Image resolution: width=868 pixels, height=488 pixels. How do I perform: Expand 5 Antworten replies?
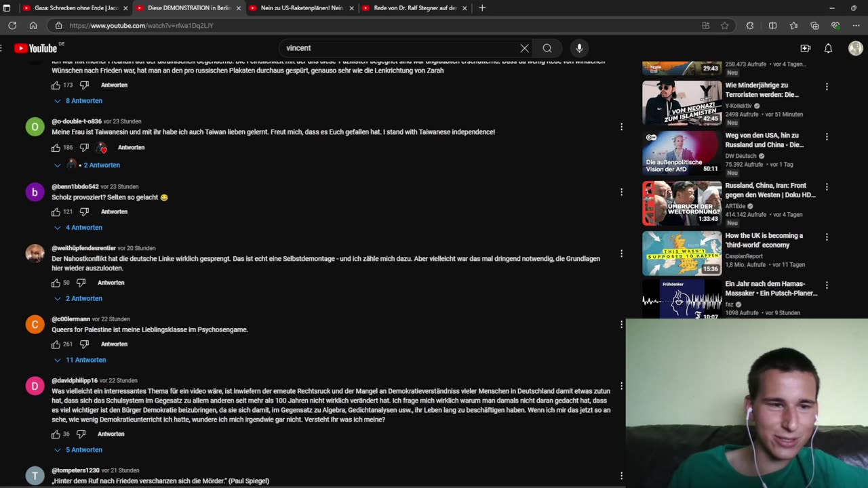click(78, 450)
